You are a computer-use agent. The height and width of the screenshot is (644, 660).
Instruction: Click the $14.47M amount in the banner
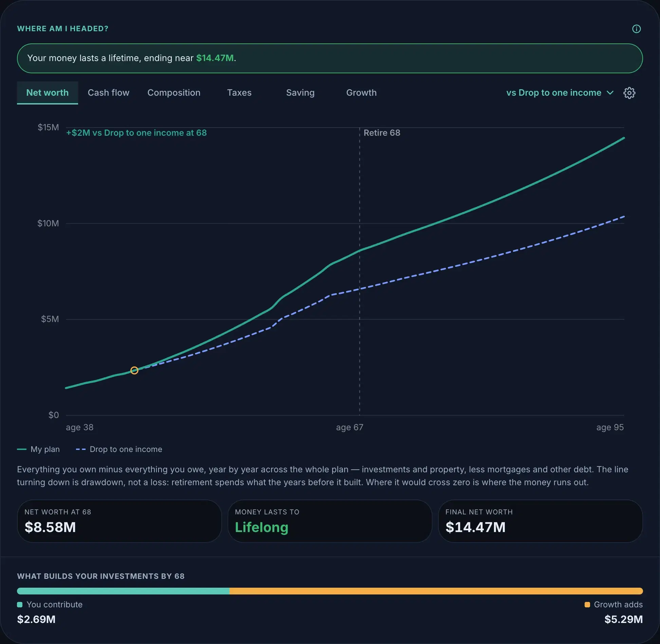click(215, 58)
